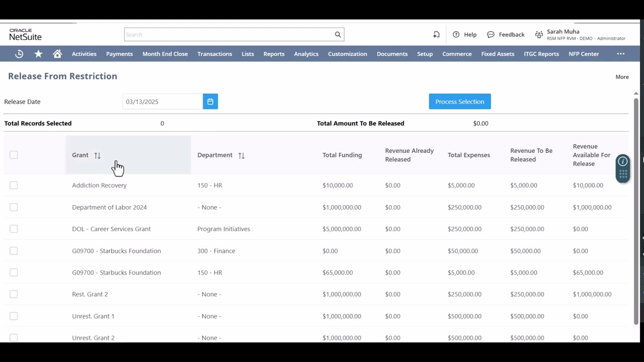Image resolution: width=644 pixels, height=362 pixels.
Task: Click the Feedback link
Action: point(512,35)
